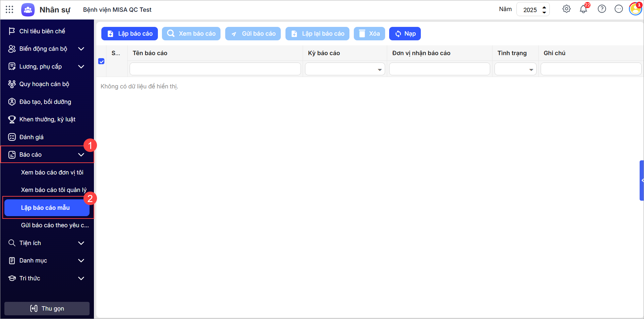This screenshot has width=644, height=319.
Task: Select Gửi báo cáo theo yêu cầu item
Action: (55, 225)
